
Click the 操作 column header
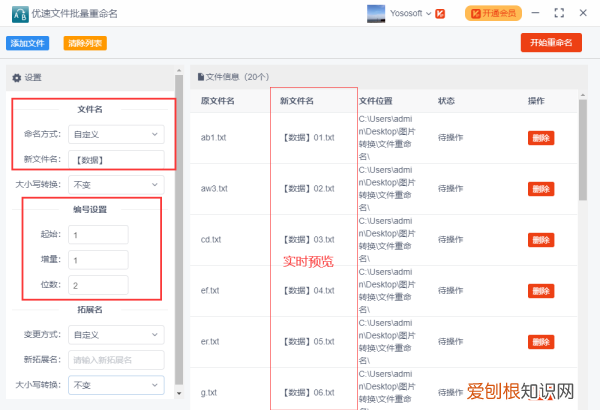(536, 101)
